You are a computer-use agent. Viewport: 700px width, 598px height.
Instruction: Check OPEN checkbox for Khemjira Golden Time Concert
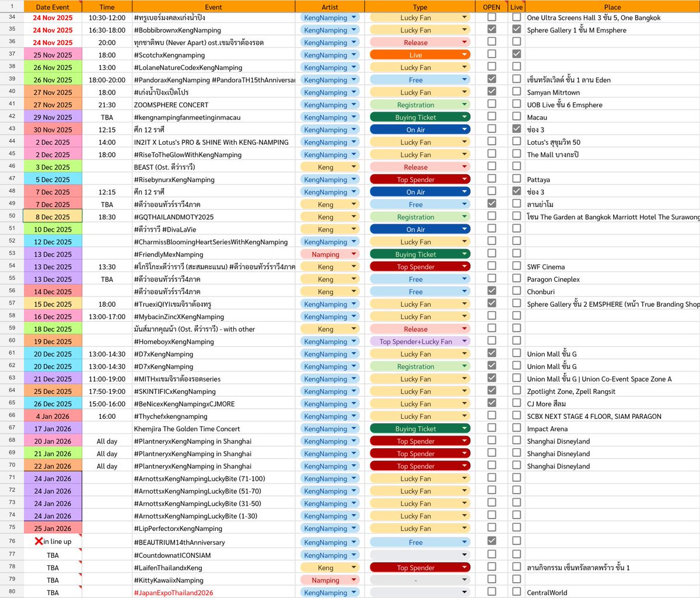coord(492,428)
